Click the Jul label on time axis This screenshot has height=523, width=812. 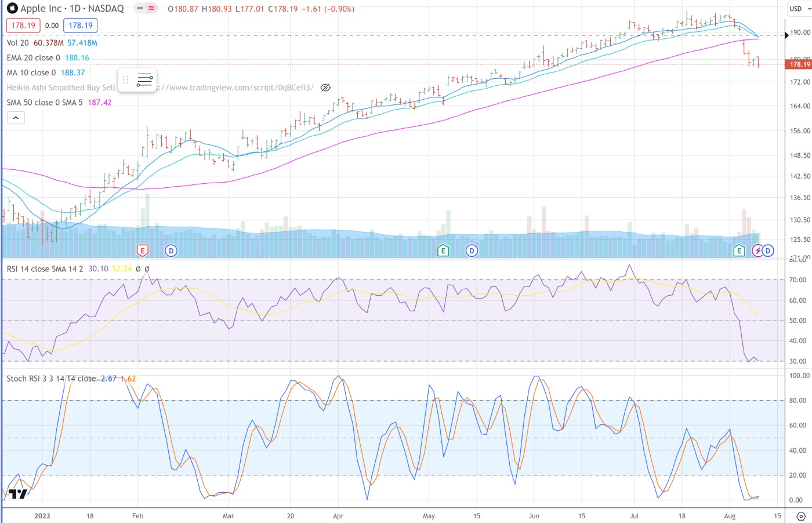[635, 516]
